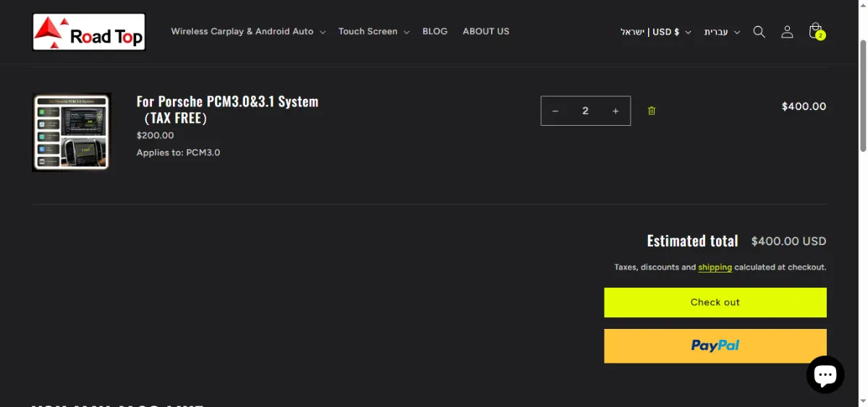Open the ABOUT US page

(x=486, y=32)
